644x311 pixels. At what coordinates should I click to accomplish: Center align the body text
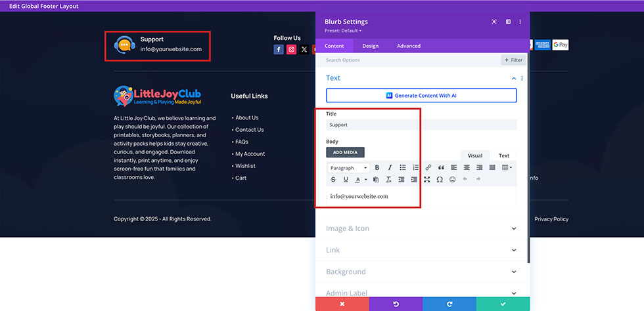467,168
